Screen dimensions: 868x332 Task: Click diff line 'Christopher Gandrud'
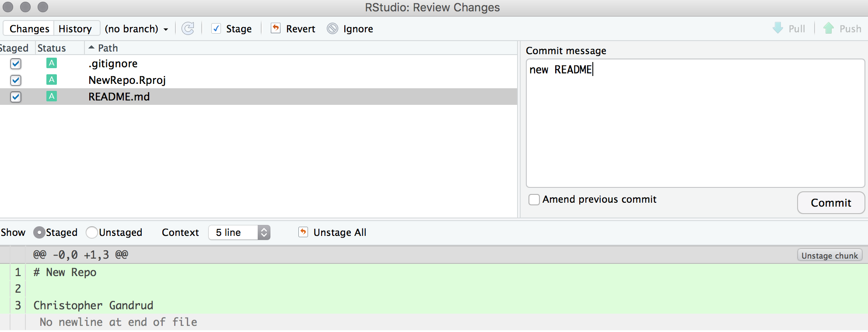pos(93,305)
